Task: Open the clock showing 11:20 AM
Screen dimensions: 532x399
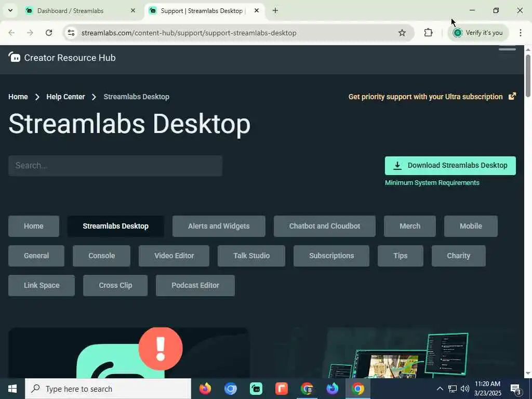Action: click(487, 389)
